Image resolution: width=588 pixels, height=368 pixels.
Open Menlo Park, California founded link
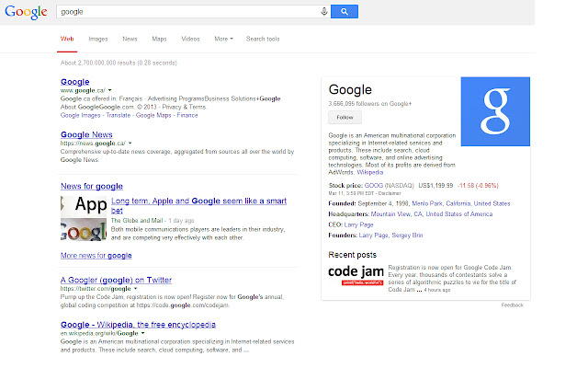461,203
